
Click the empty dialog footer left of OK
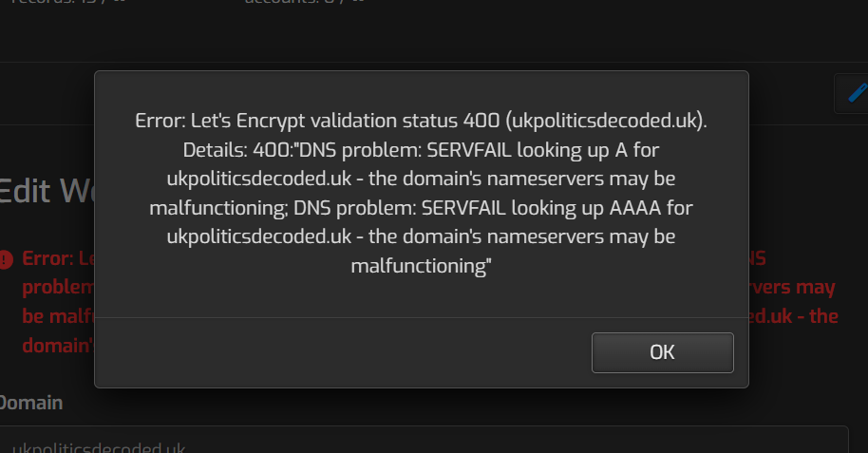tap(342, 352)
